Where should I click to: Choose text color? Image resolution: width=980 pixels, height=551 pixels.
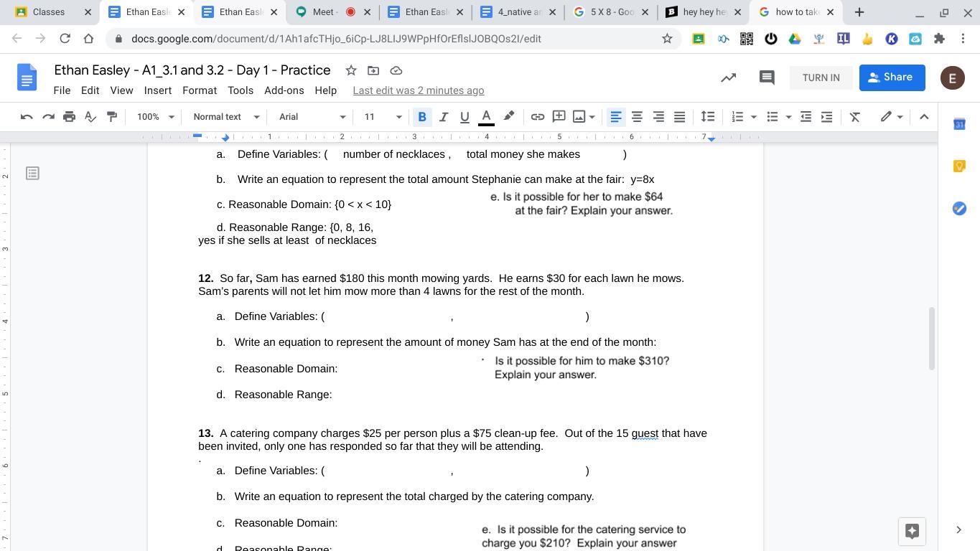[486, 117]
